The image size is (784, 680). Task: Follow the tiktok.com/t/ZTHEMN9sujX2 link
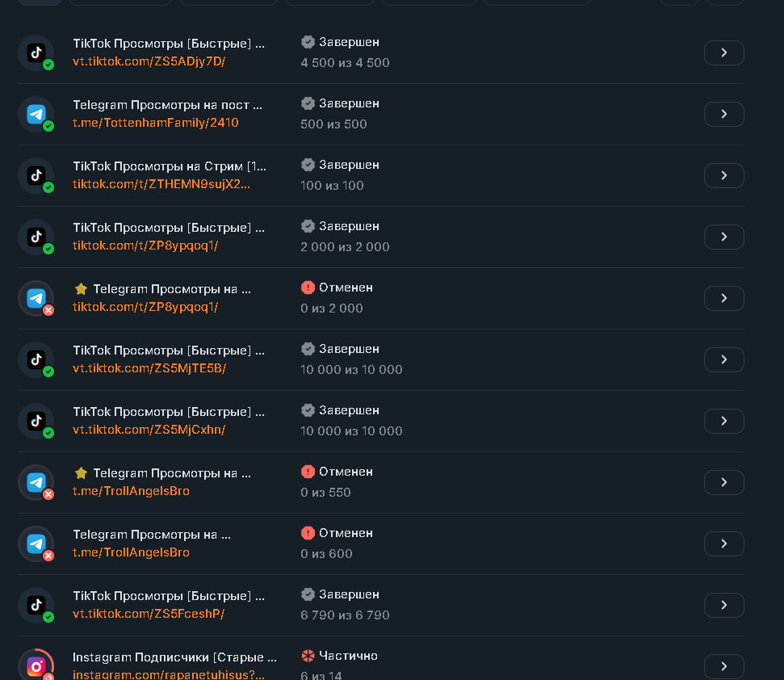click(161, 184)
